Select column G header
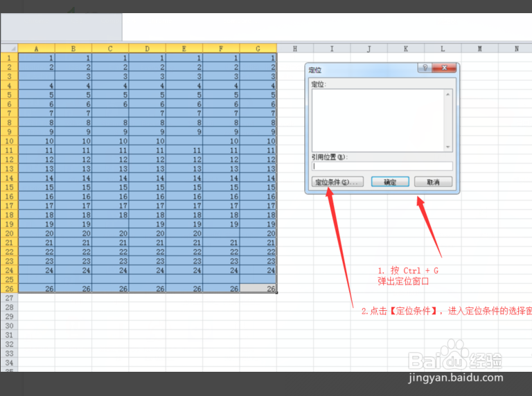This screenshot has width=532, height=396. click(x=258, y=48)
